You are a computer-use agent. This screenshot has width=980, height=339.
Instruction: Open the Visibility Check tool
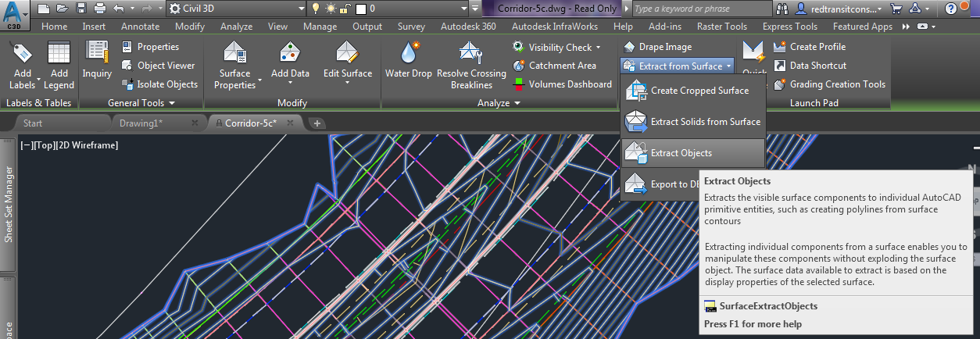(x=557, y=47)
